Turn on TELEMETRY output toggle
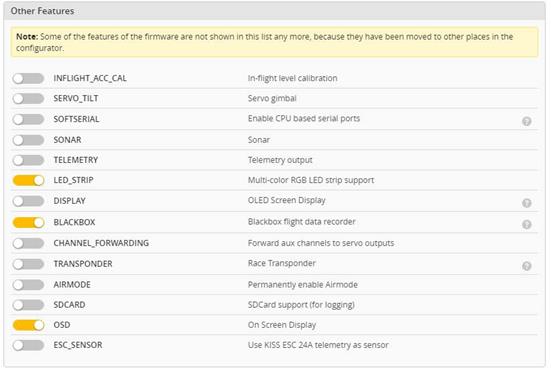The width and height of the screenshot is (551, 374). (28, 160)
